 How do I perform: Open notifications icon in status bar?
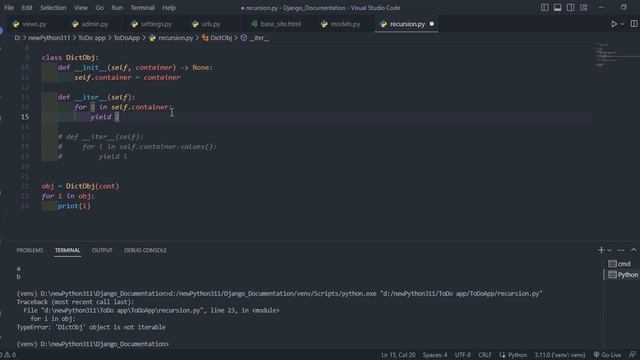coord(633,355)
